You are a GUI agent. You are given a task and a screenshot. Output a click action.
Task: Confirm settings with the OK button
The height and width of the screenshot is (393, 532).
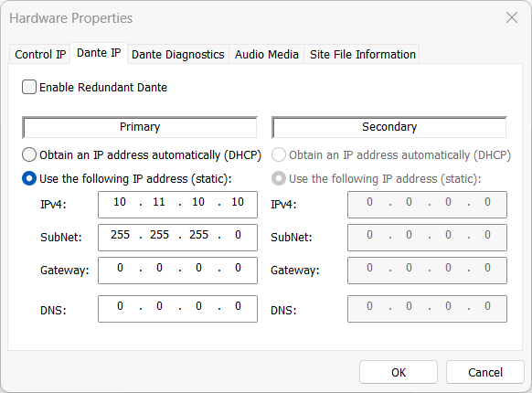(399, 372)
